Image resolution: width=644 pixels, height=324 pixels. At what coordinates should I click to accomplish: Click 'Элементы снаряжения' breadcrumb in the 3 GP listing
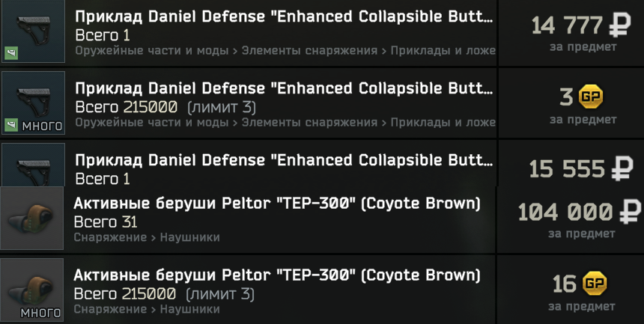click(309, 123)
